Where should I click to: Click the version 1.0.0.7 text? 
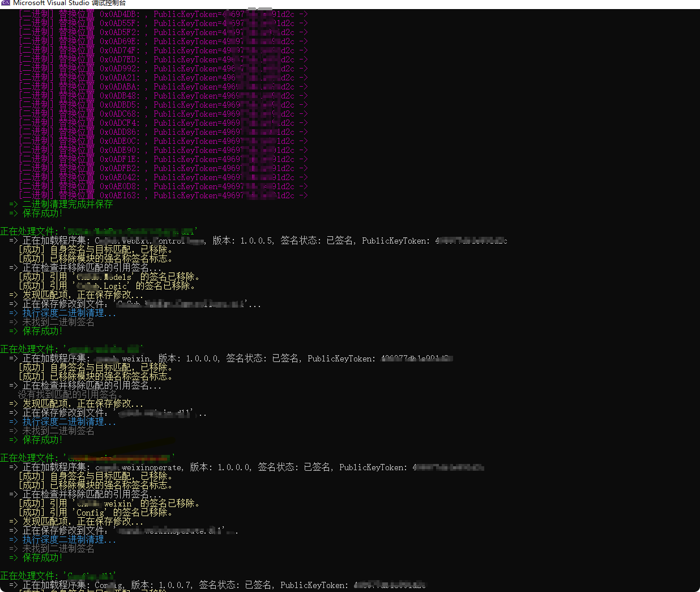pyautogui.click(x=176, y=585)
